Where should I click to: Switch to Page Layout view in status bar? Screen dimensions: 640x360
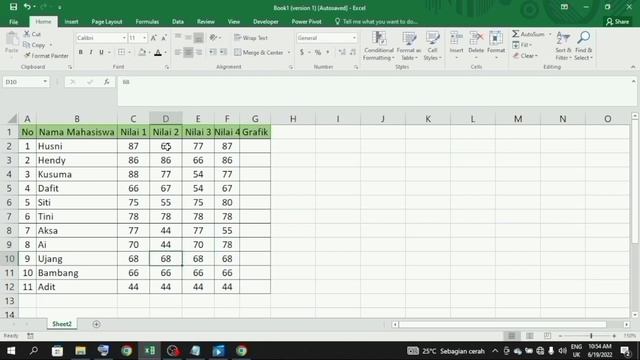tap(529, 336)
